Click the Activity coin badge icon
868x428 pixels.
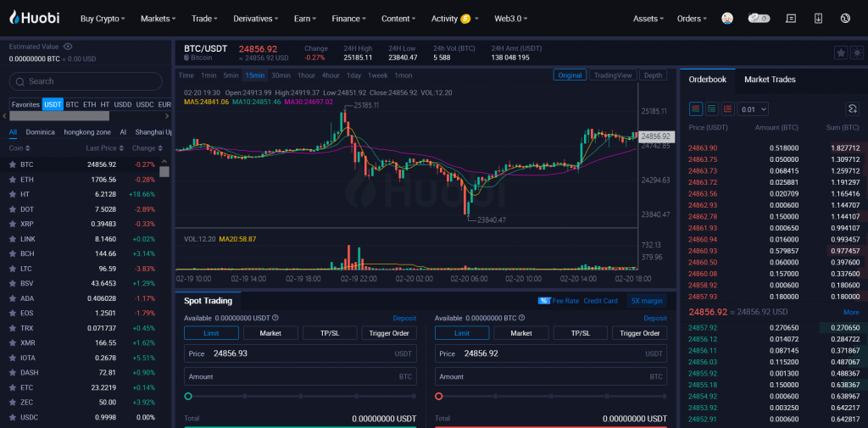[465, 19]
